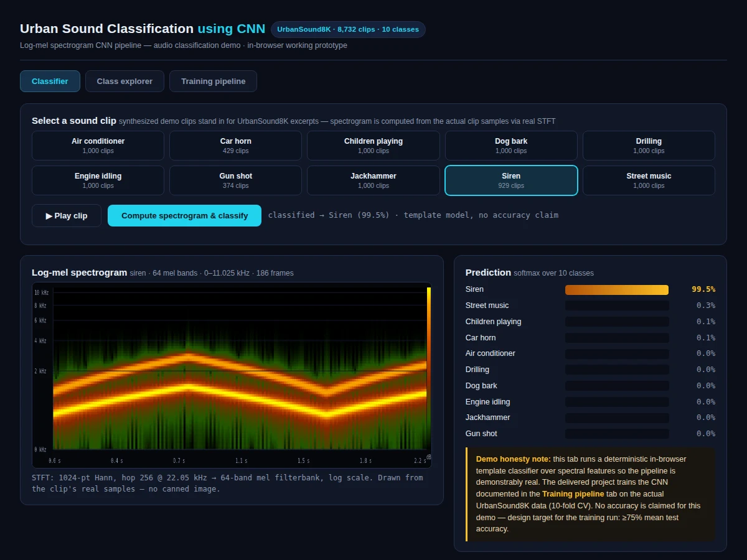Viewport: 747px width, 560px height.
Task: Click the 10 kHz axis label
Action: point(40,292)
